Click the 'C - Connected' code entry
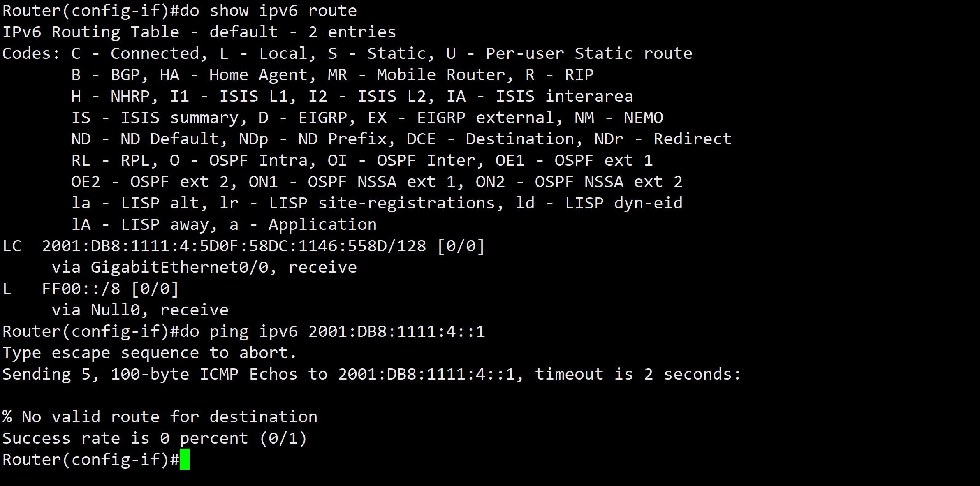980x486 pixels. [x=135, y=53]
